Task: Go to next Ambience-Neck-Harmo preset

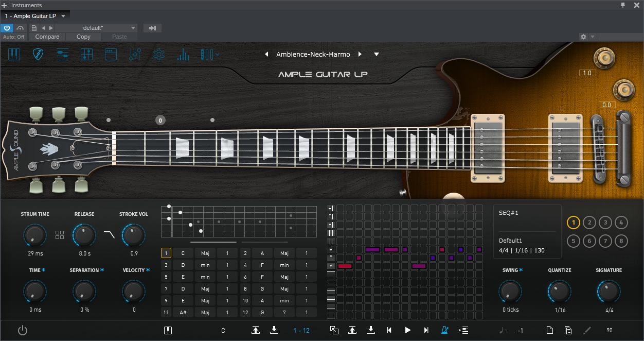Action: [360, 54]
